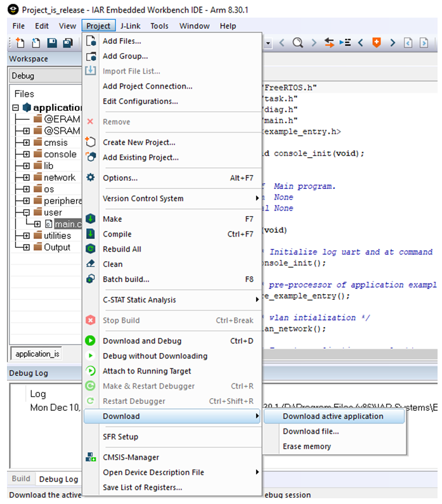442x504 pixels.
Task: Click the Make build icon
Action: coord(91,219)
